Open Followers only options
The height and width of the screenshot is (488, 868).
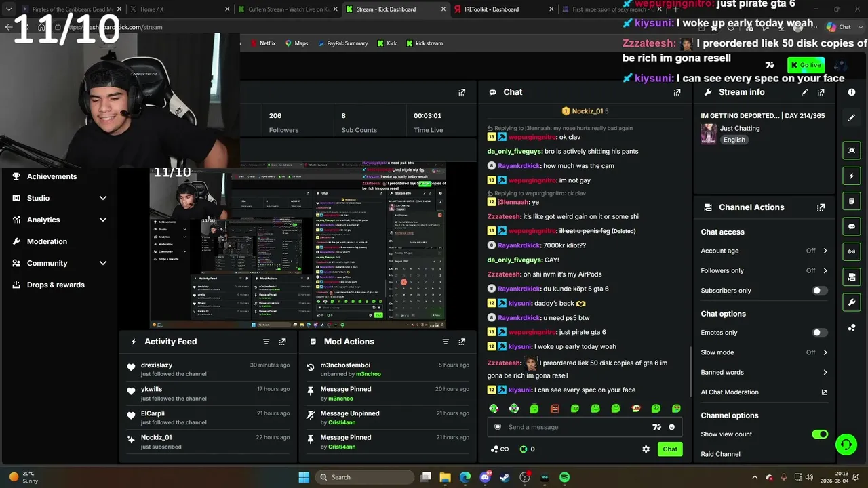point(764,270)
